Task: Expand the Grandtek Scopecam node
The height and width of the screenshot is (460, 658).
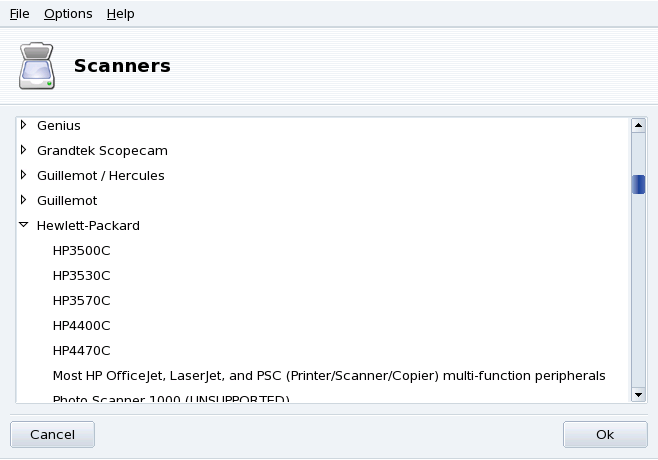Action: [23, 150]
